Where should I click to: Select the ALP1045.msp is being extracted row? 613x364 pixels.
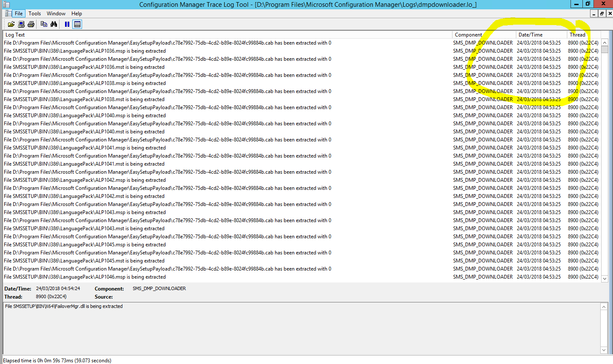[302, 245]
